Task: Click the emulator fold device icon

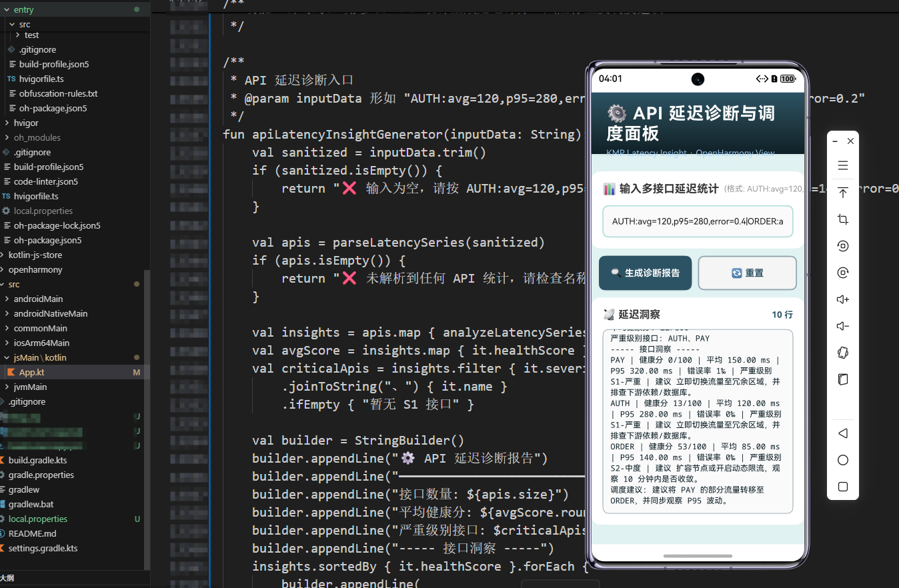Action: tap(843, 379)
